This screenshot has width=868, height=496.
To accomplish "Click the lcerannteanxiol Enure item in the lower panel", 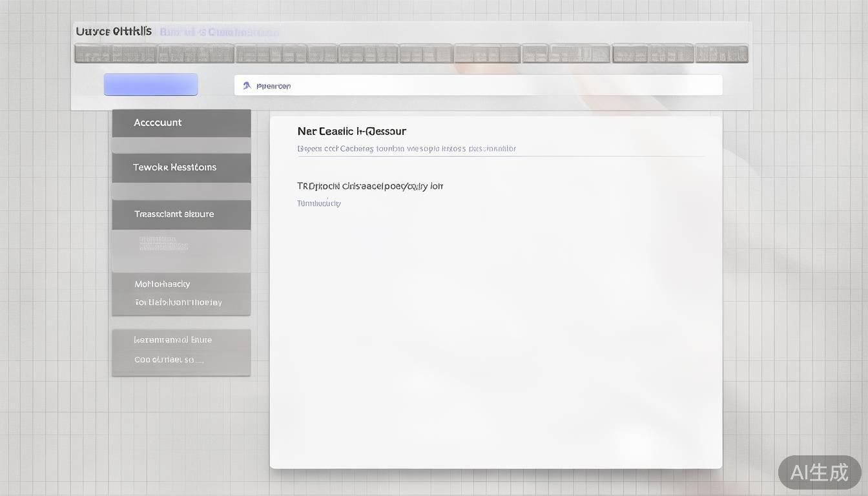I will [173, 340].
